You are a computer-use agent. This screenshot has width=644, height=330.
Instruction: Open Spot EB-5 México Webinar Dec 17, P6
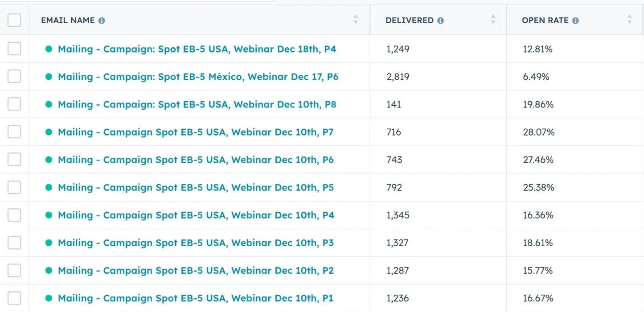(x=198, y=77)
